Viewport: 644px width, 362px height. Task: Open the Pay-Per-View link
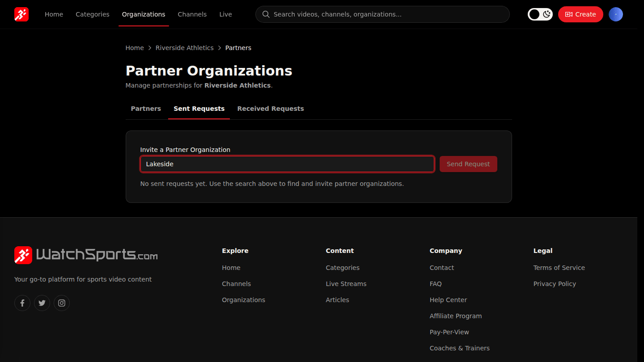[x=449, y=332]
